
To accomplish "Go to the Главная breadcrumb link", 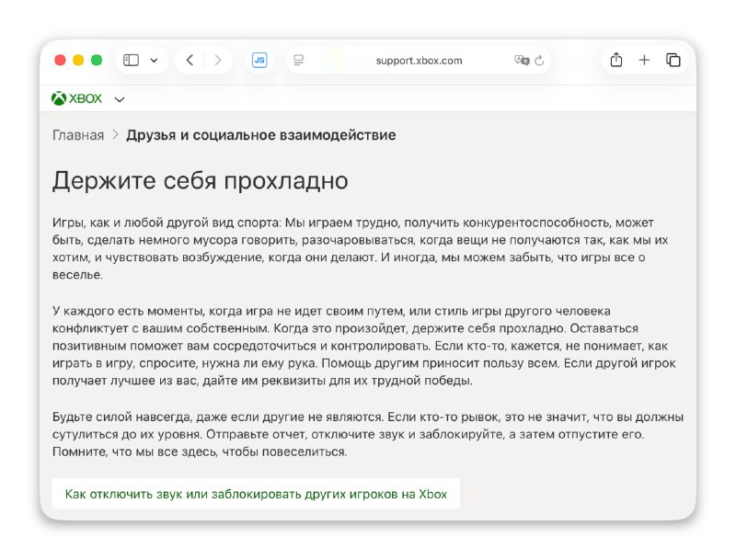I will pyautogui.click(x=77, y=134).
